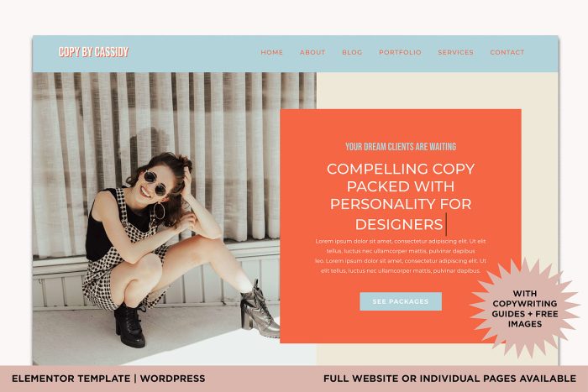Viewport: 588px width, 392px height.
Task: Click 'Elementor Template | WordPress' footer text
Action: pos(108,379)
